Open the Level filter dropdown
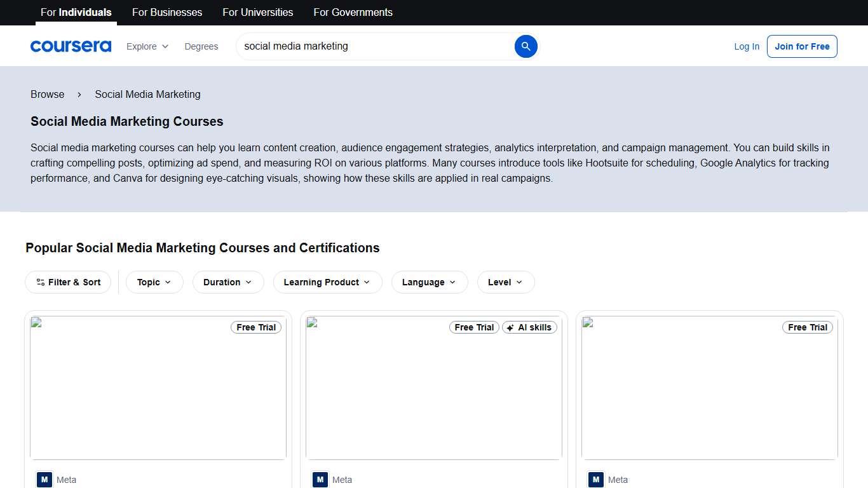The image size is (868, 488). point(505,282)
